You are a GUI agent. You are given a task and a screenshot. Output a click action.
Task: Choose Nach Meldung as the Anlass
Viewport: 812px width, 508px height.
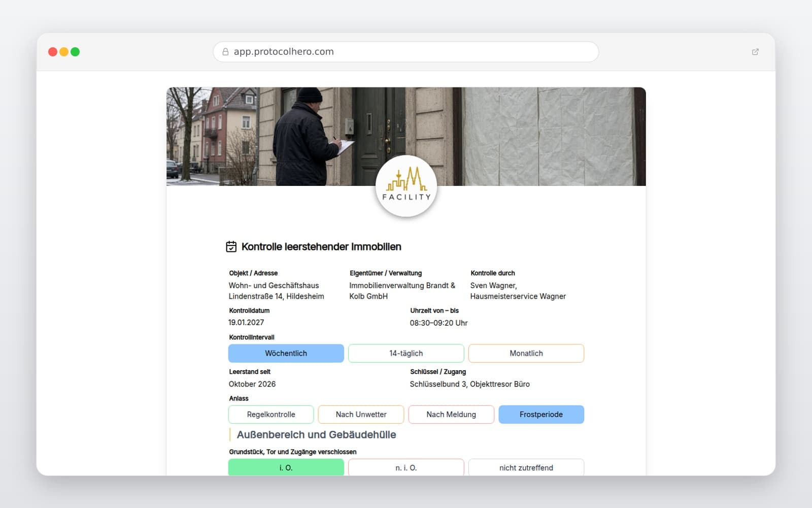451,415
